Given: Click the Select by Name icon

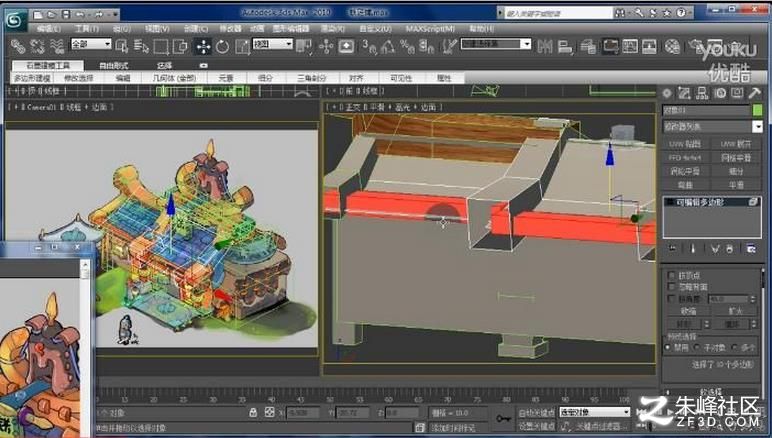Looking at the screenshot, I should click(141, 46).
